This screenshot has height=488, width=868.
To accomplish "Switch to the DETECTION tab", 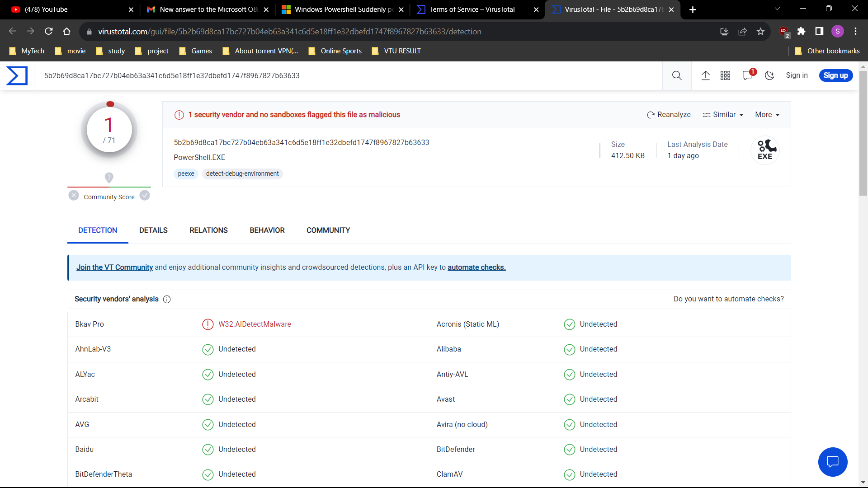I will [x=98, y=230].
